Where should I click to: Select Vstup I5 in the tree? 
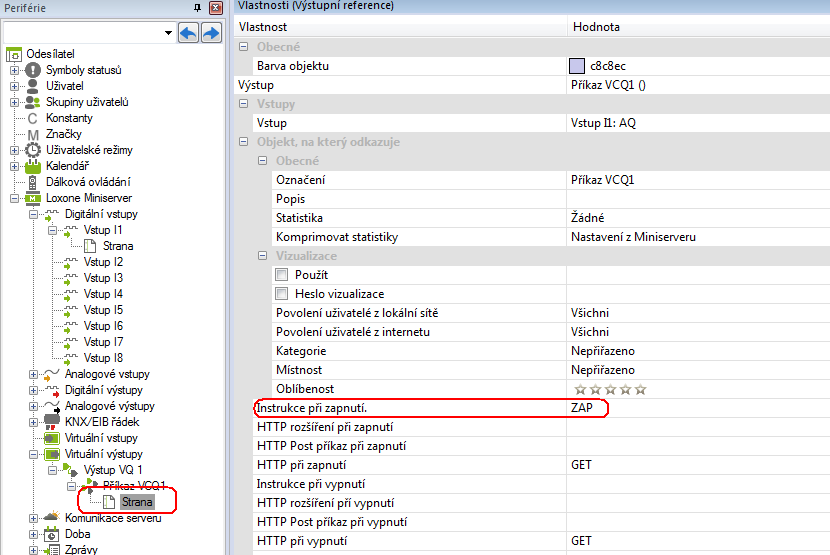103,310
